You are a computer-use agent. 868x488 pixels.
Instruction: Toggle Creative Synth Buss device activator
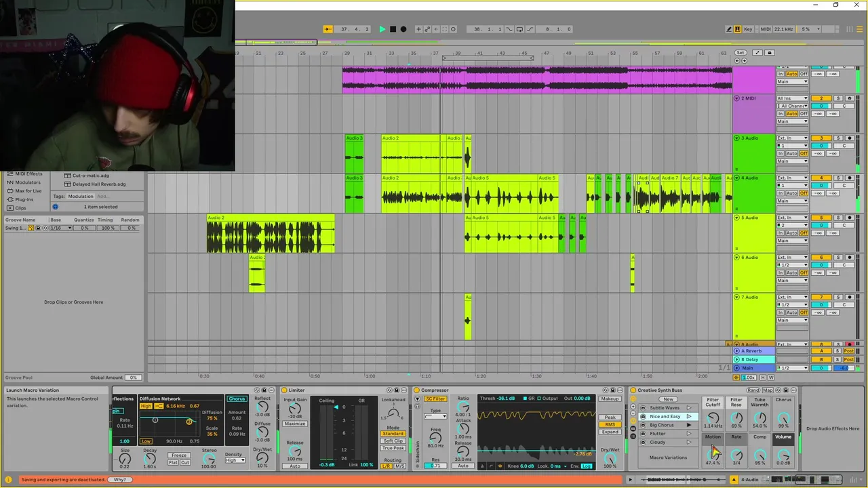pyautogui.click(x=633, y=390)
